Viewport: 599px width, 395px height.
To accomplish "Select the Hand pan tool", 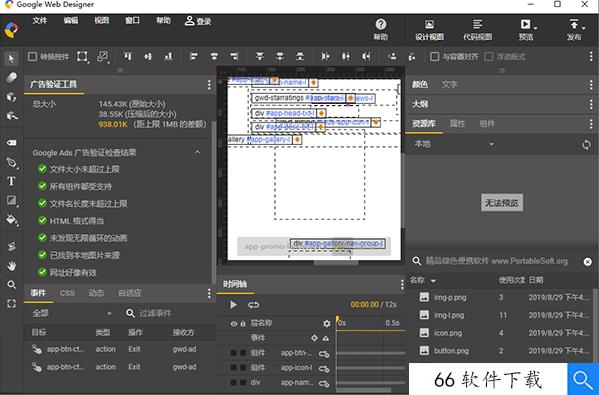I will pyautogui.click(x=11, y=265).
